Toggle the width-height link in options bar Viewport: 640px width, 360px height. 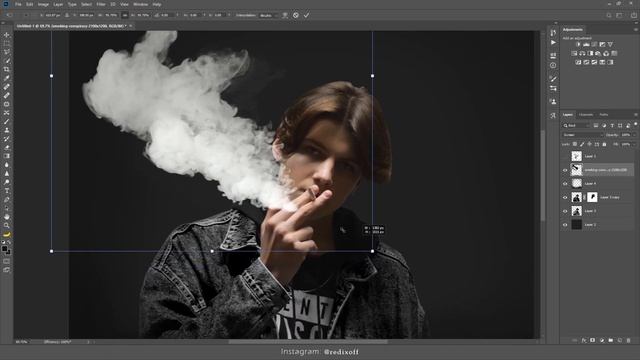pos(125,15)
